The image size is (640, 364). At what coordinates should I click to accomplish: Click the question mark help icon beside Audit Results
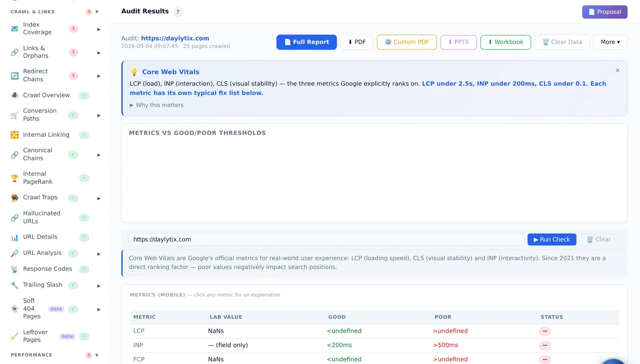[x=178, y=12]
